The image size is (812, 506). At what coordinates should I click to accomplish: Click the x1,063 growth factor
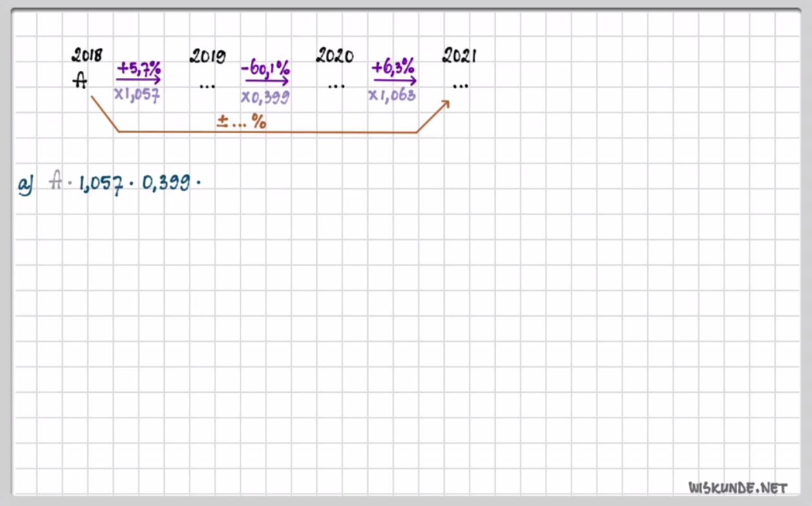click(392, 95)
